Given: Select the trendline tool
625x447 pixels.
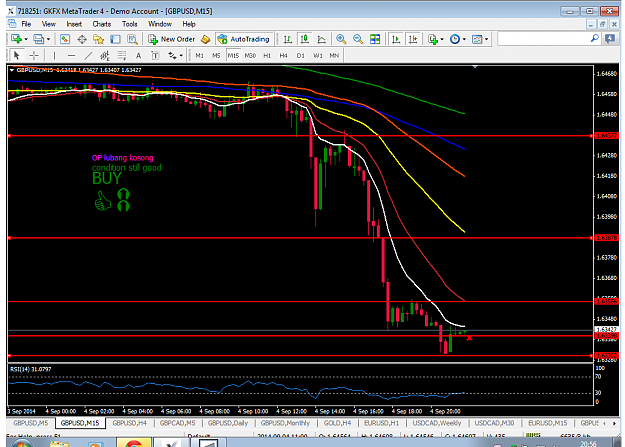Looking at the screenshot, I should [88, 55].
